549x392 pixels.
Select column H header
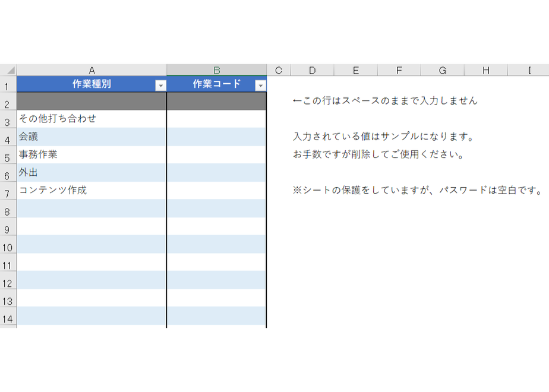click(x=486, y=70)
